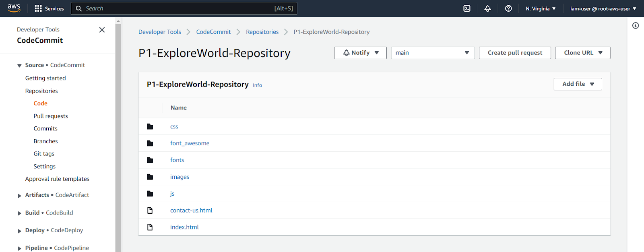Click the fonts folder icon

click(x=150, y=160)
